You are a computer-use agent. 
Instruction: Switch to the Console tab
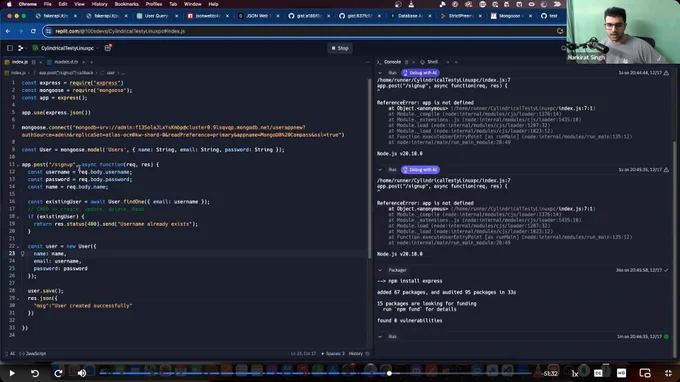pos(392,62)
